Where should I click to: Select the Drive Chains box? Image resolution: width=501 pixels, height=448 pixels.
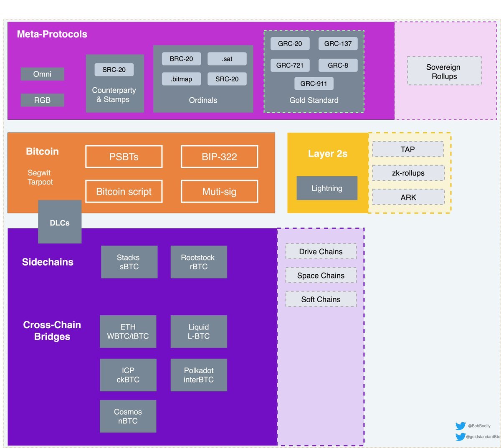(321, 251)
